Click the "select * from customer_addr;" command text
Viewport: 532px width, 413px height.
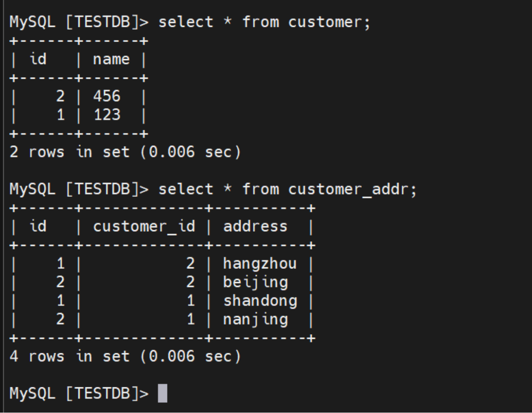287,189
